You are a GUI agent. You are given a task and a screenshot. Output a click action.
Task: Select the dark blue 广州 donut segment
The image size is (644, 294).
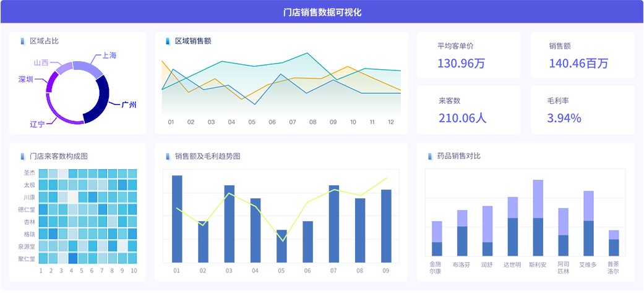[x=99, y=102]
